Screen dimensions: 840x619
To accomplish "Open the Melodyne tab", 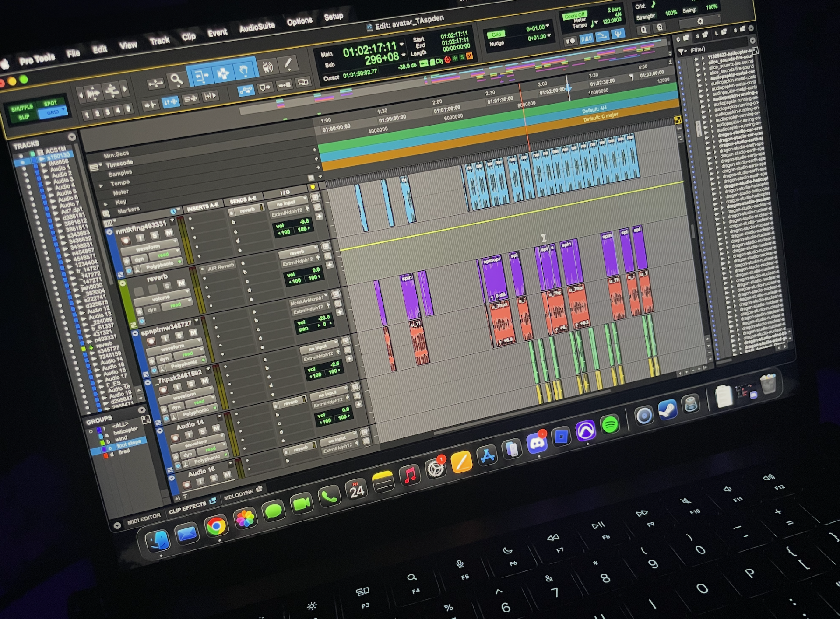I will pyautogui.click(x=239, y=496).
